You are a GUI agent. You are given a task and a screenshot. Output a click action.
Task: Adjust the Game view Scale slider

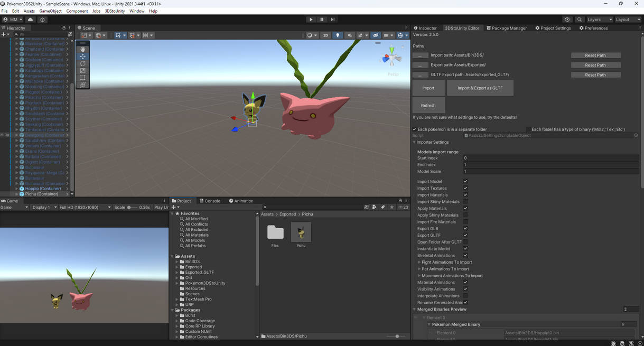point(132,207)
